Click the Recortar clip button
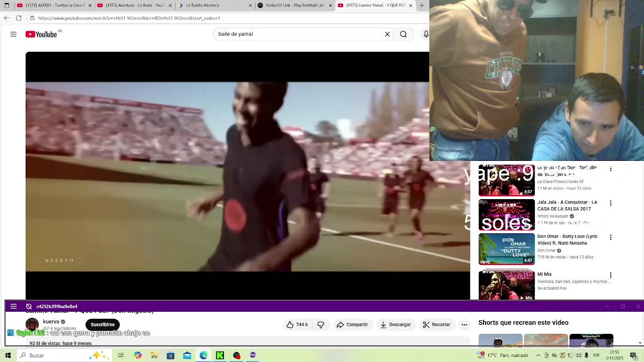This screenshot has height=362, width=644. 437,325
